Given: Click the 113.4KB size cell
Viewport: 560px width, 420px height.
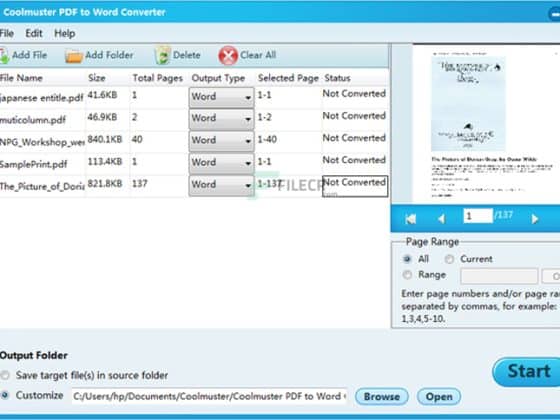Looking at the screenshot, I should coord(105,161).
